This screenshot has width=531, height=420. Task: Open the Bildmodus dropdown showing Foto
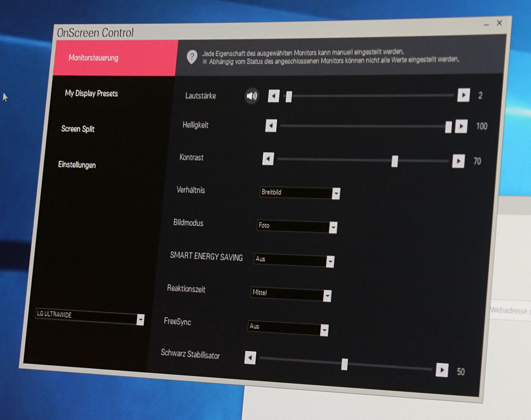[297, 226]
